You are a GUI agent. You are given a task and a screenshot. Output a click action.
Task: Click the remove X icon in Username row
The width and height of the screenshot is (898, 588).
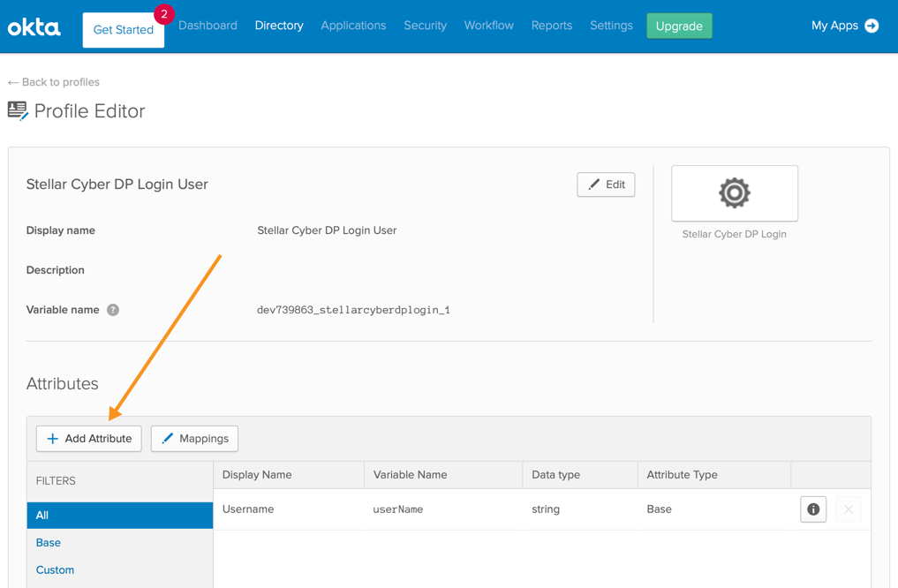pos(848,509)
